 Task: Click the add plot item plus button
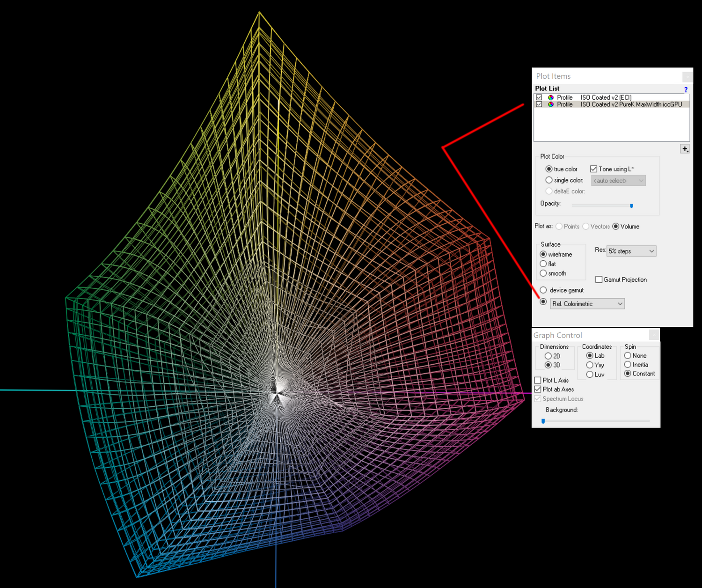pos(685,149)
